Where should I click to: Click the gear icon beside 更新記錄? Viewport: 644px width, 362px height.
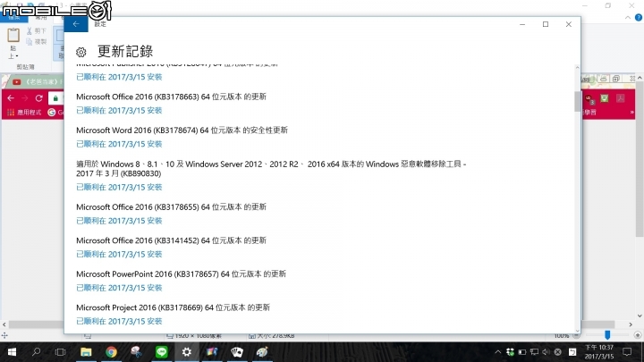[80, 52]
